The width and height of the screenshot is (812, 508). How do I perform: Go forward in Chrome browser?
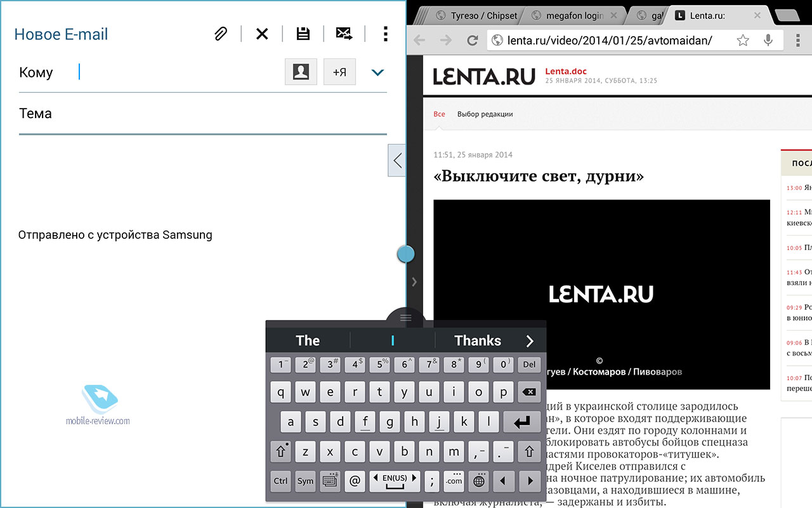pos(446,40)
